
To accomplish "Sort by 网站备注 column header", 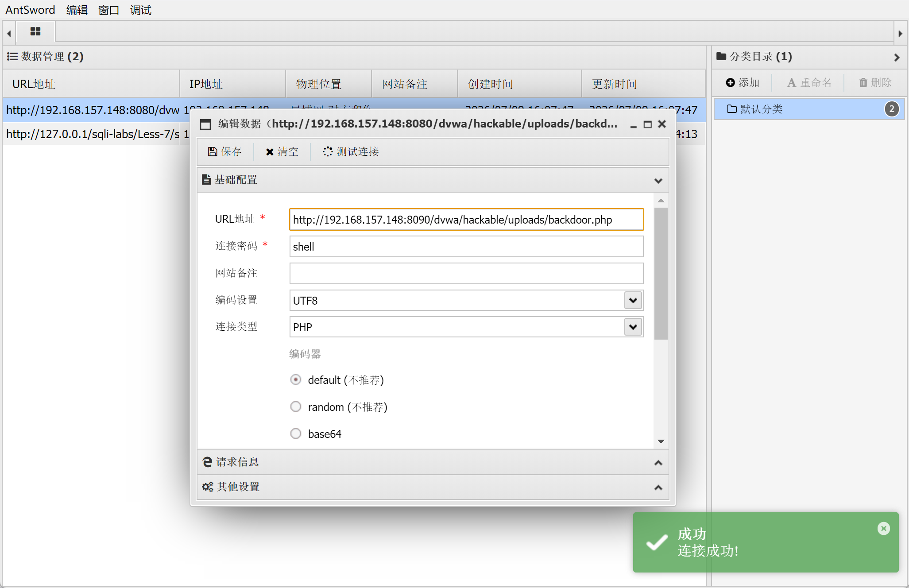I will pyautogui.click(x=414, y=84).
